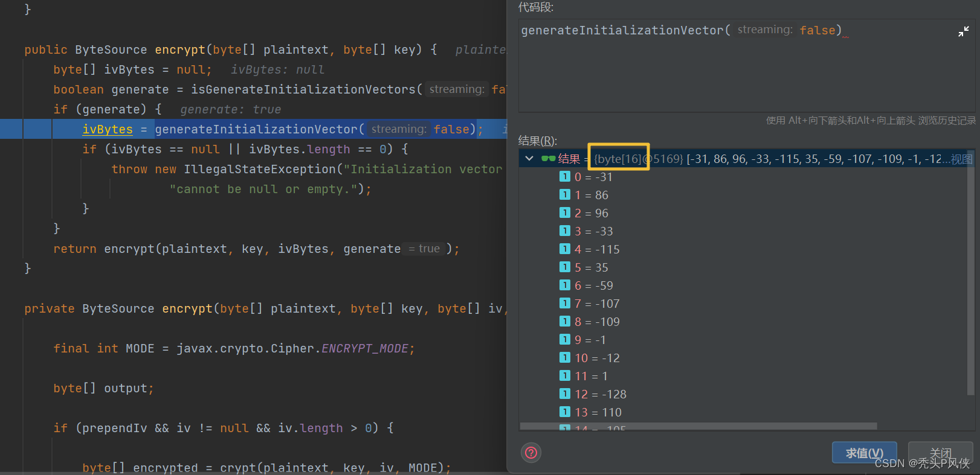Click the "cannot be null or empty." string literal
Screen dimensions: 980x475
coord(263,189)
